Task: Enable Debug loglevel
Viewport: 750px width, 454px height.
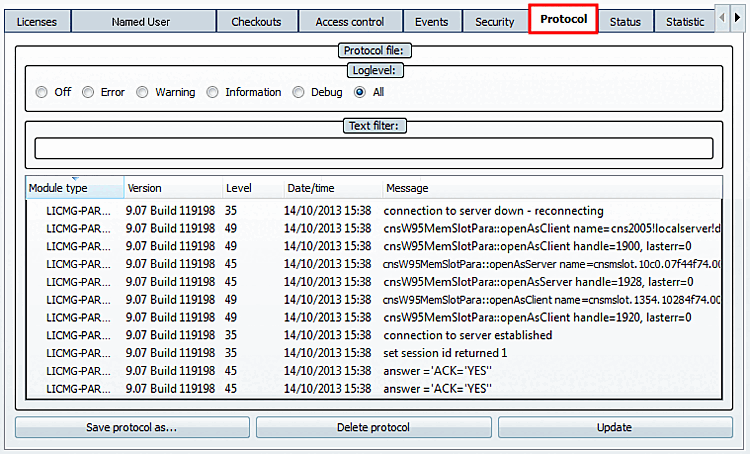Action: 298,92
